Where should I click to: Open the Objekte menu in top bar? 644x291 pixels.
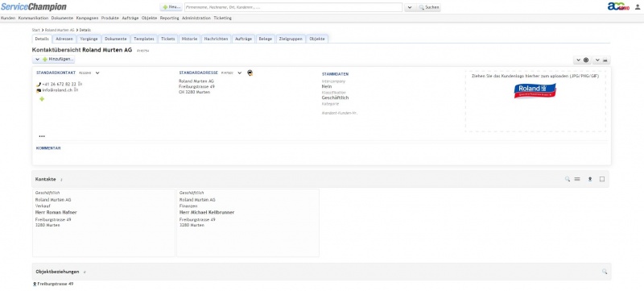pyautogui.click(x=150, y=18)
